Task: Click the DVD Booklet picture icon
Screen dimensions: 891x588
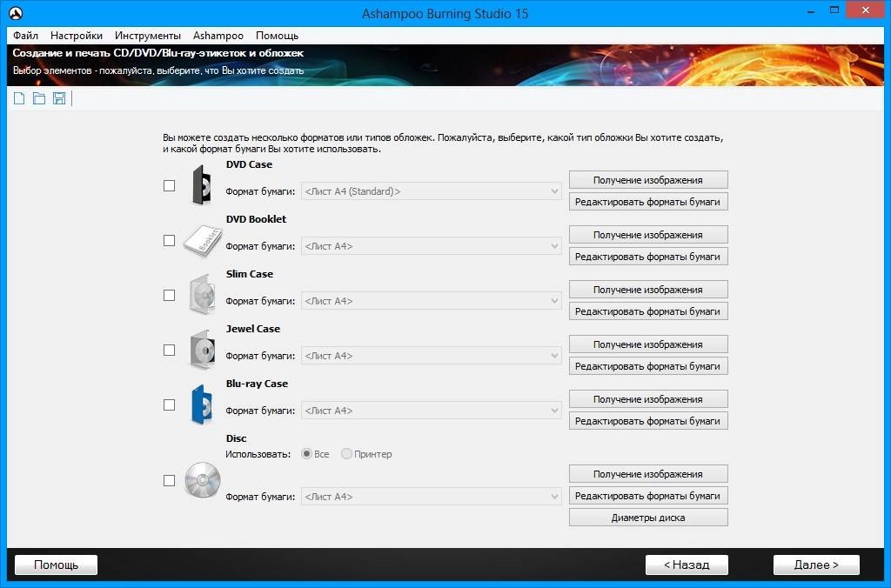Action: (202, 240)
